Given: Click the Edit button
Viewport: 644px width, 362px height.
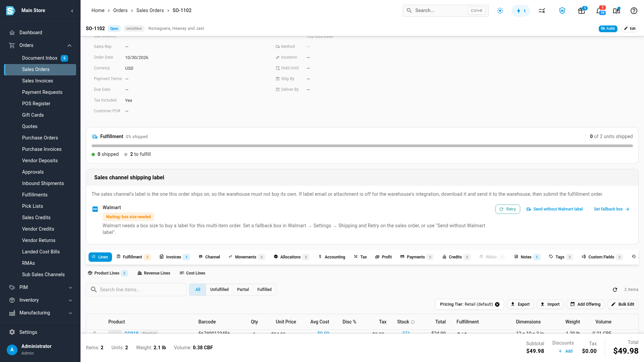Looking at the screenshot, I should tap(630, 28).
